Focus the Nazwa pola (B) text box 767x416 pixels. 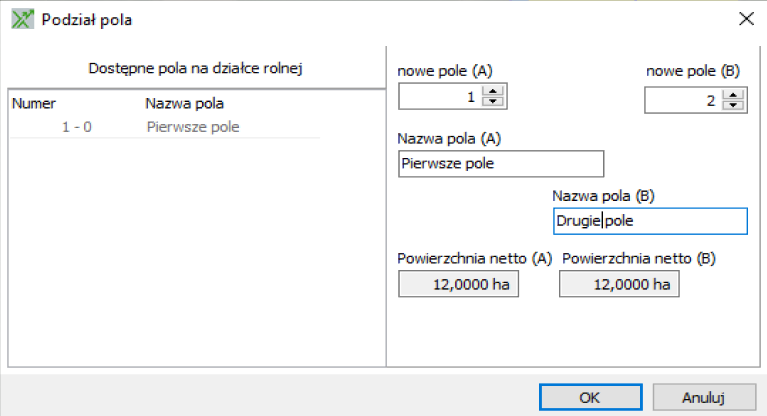click(x=650, y=221)
